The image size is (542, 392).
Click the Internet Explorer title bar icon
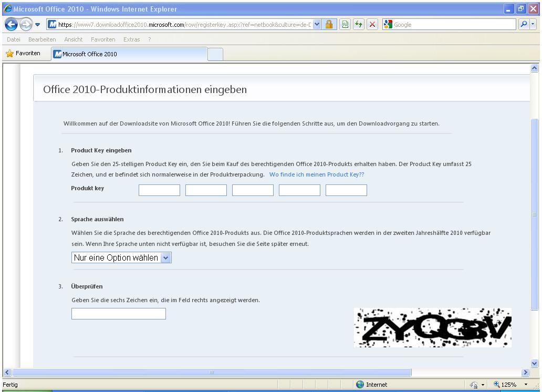(7, 8)
